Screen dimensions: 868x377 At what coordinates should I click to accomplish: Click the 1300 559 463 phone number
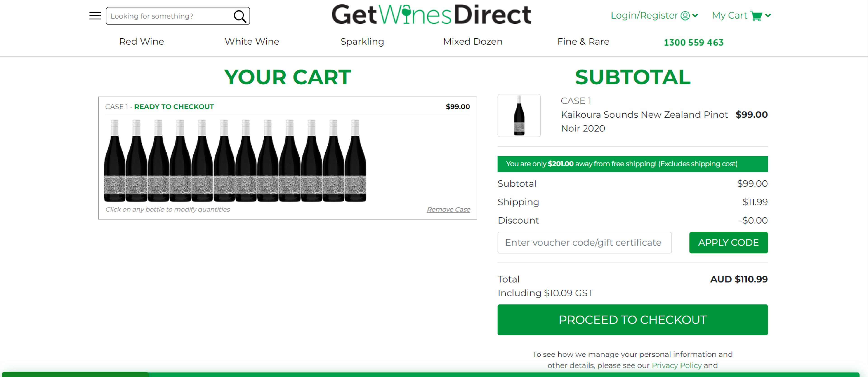693,42
